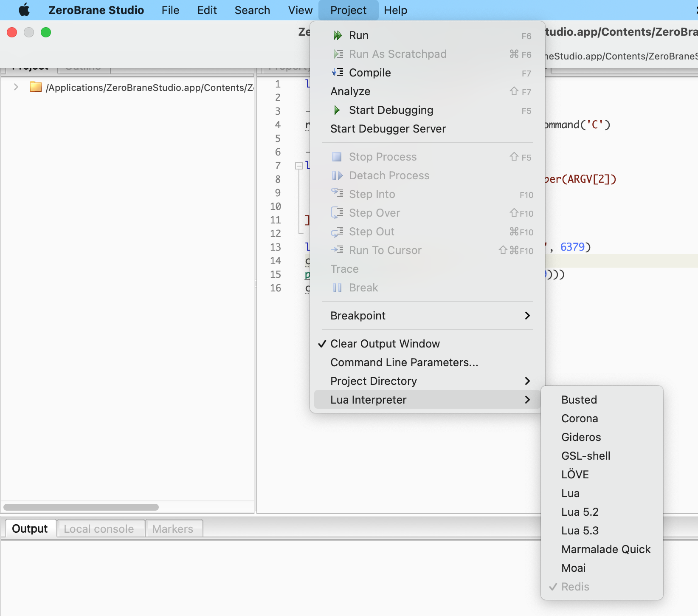This screenshot has height=616, width=698.
Task: Expand the Project Directory submenu
Action: pos(427,381)
